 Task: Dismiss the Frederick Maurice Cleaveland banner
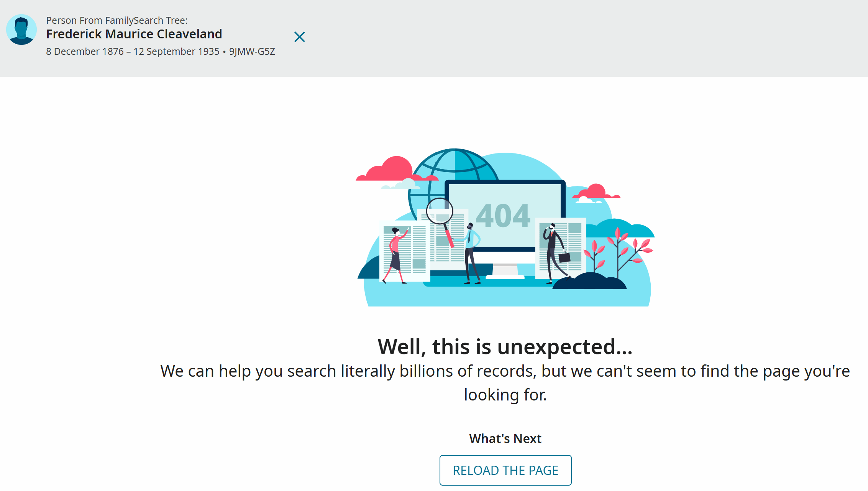(300, 37)
